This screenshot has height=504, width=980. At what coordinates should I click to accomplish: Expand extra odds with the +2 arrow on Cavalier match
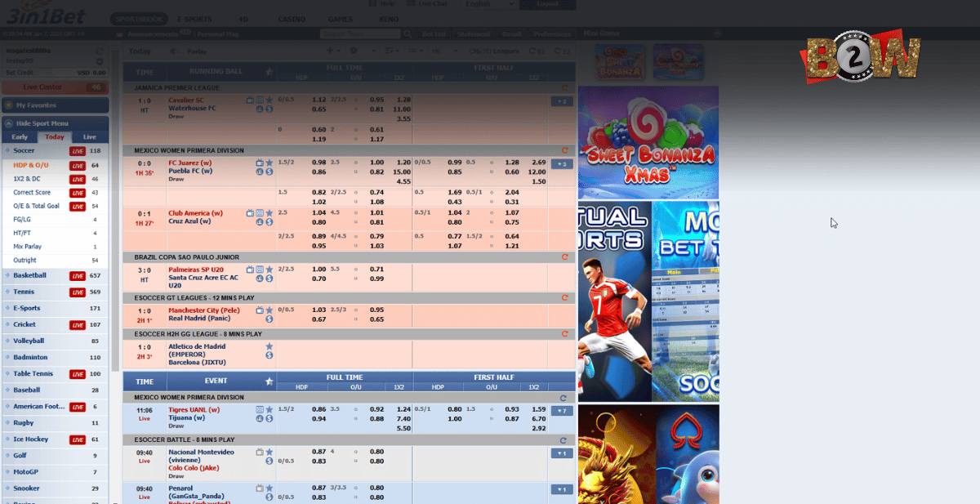(x=562, y=101)
